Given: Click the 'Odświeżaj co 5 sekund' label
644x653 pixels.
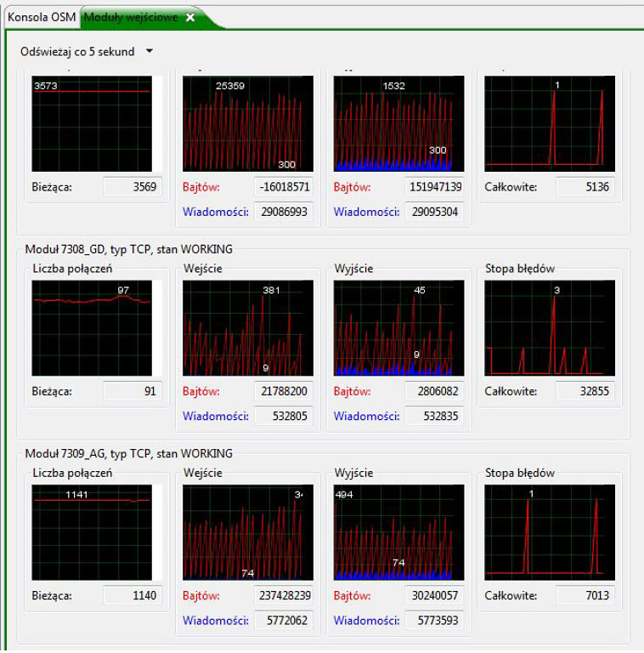Looking at the screenshot, I should coord(77,52).
